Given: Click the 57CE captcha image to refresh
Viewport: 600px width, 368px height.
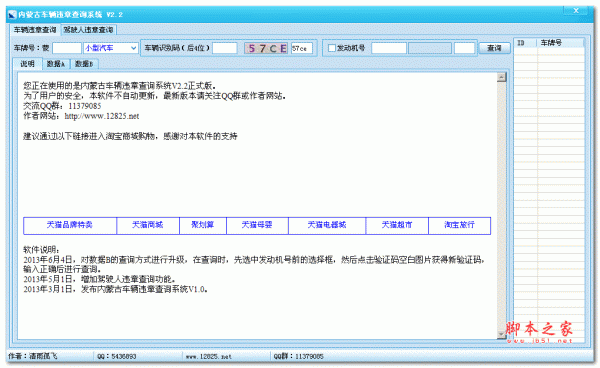Looking at the screenshot, I should click(266, 48).
